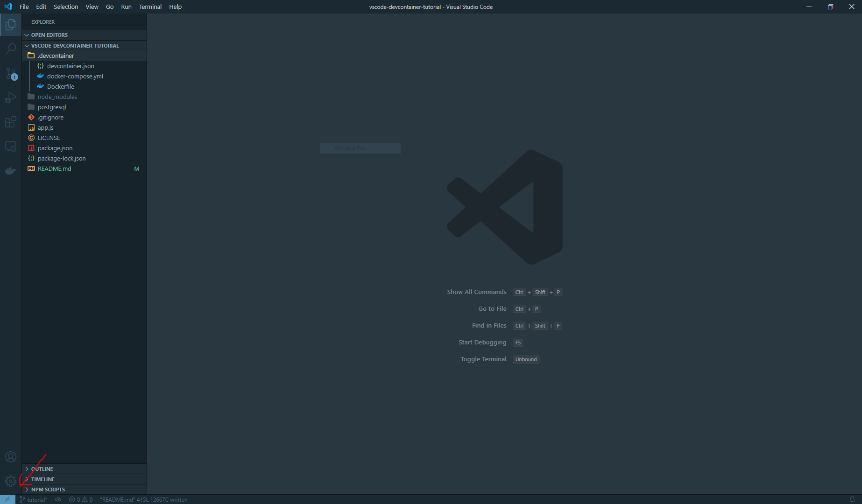Expand the postgresql folder
862x504 pixels.
click(x=84, y=107)
